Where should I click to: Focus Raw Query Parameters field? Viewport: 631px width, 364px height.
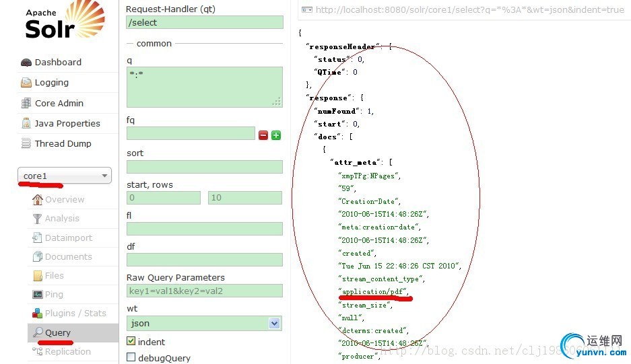(205, 291)
